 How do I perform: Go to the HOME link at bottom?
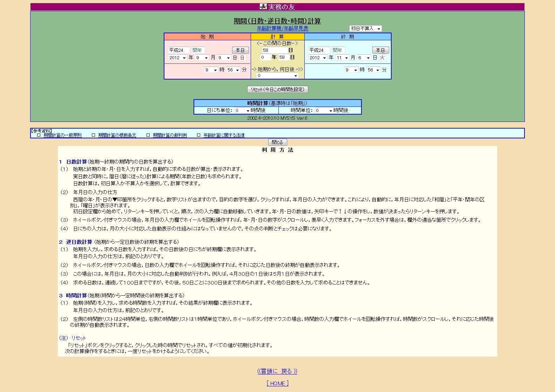pyautogui.click(x=277, y=383)
